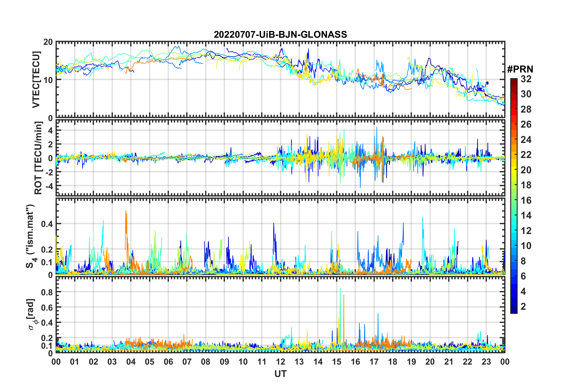Click ROT y-axis tick label 4
This screenshot has height=392, width=561.
click(50, 130)
